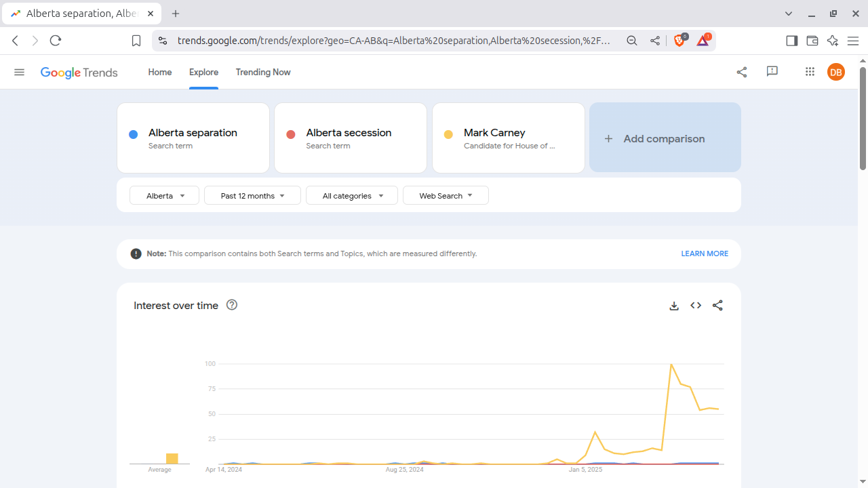This screenshot has width=868, height=488.
Task: Edit the Alberta secession search term
Action: coord(351,138)
